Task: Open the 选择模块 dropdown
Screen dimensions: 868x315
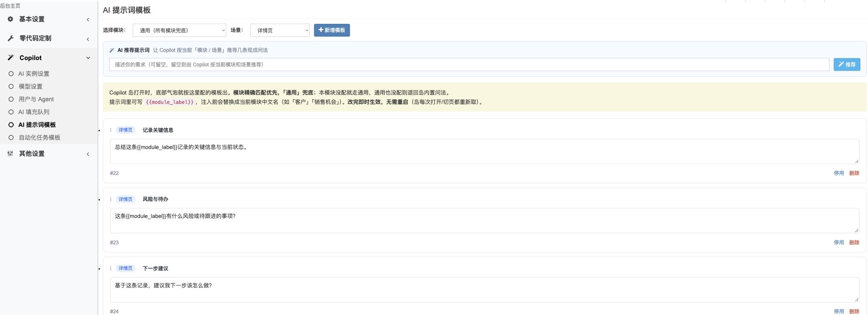Action: point(180,30)
